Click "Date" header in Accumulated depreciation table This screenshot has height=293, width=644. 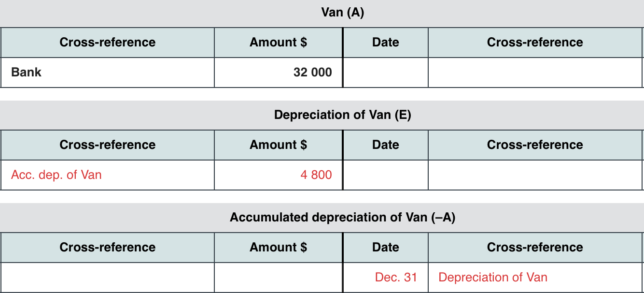(385, 248)
